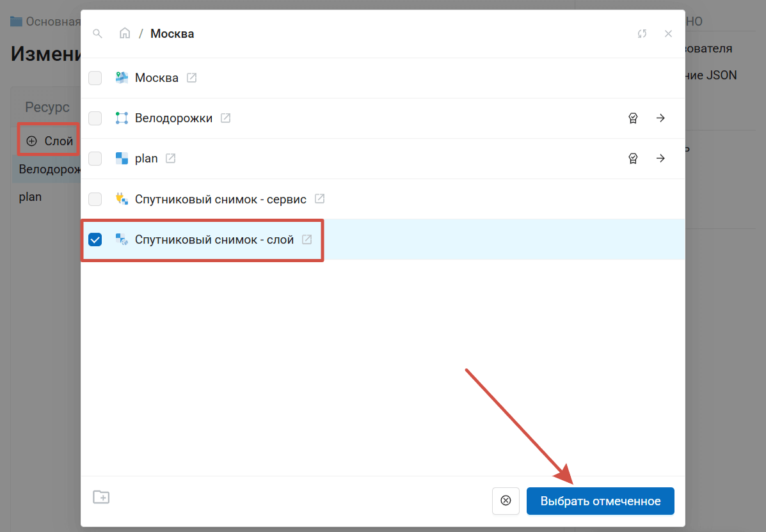Viewport: 766px width, 532px height.
Task: Click the create new folder icon
Action: pyautogui.click(x=101, y=497)
